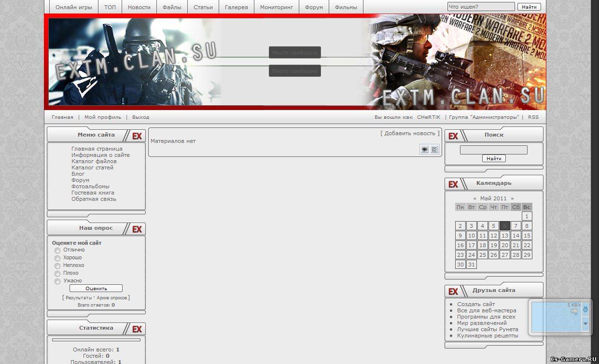This screenshot has height=364, width=599.
Task: Click the download arrow icon in the speed widget
Action: [x=585, y=309]
